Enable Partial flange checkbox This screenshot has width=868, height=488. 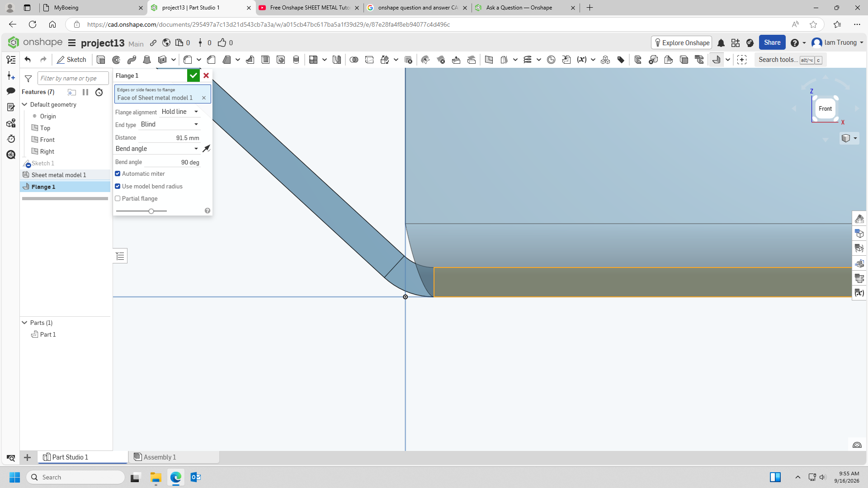[118, 198]
